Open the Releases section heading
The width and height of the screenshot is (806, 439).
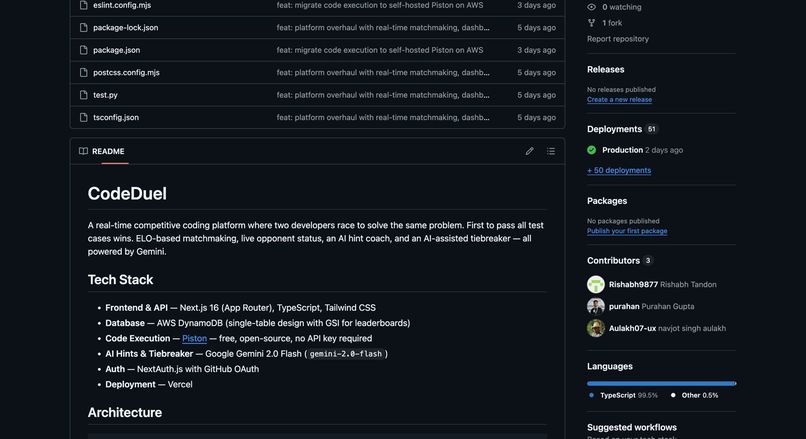click(606, 69)
